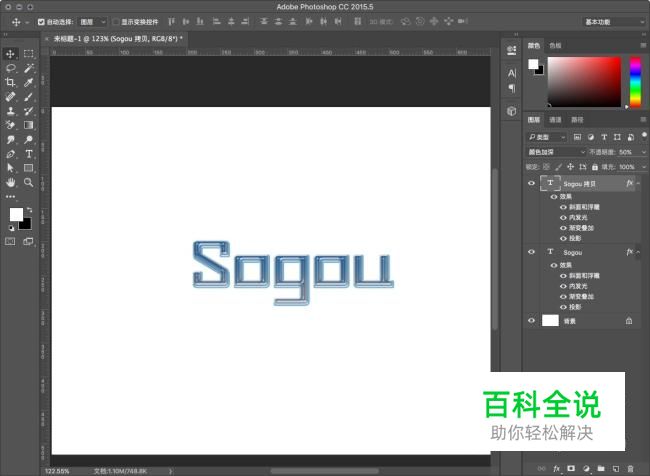The height and width of the screenshot is (476, 650).
Task: Hide the Sogou layer eye icon
Action: click(531, 252)
